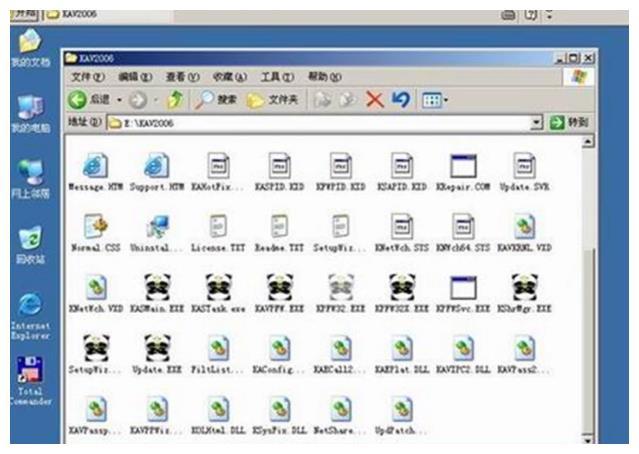The image size is (639, 454).
Task: Click the blue Undo toolbar arrow
Action: coord(401,99)
